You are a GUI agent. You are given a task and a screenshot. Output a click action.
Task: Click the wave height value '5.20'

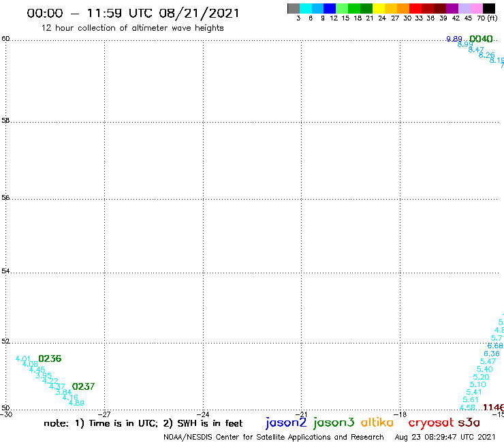(x=481, y=377)
